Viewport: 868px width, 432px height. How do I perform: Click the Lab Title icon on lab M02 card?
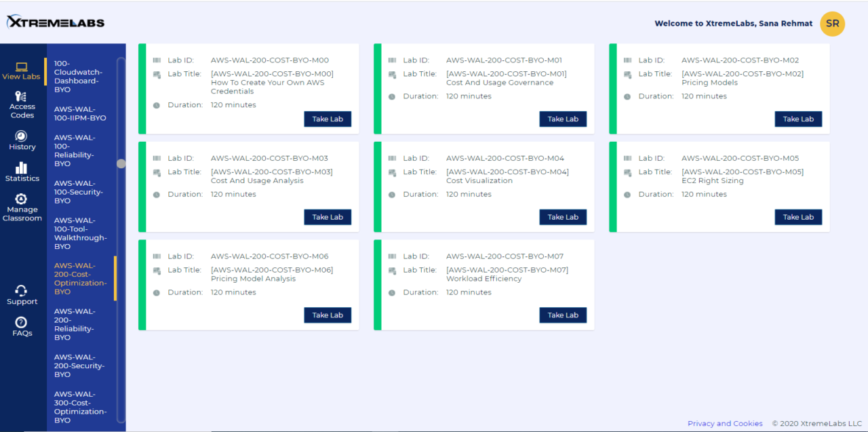(627, 74)
